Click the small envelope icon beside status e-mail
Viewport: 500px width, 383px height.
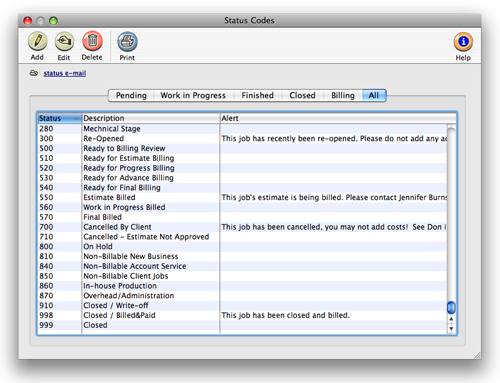pyautogui.click(x=34, y=73)
